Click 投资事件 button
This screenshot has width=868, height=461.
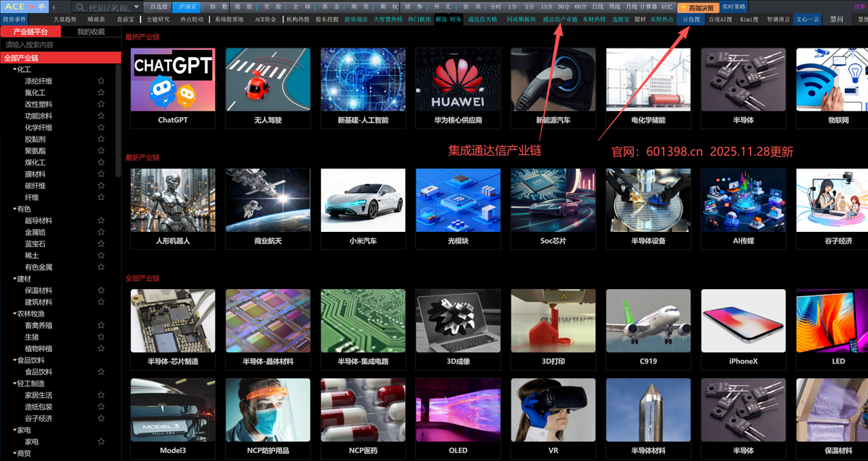point(14,20)
